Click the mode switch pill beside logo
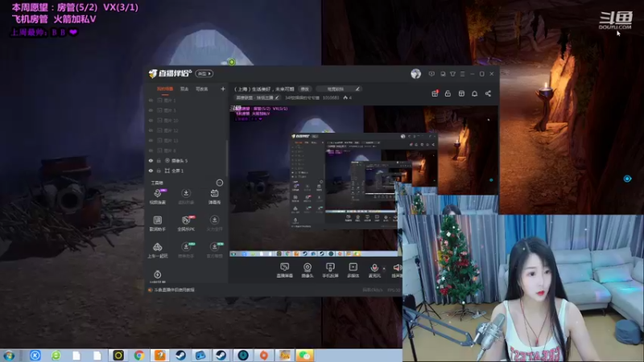Screen dimensions: 644x362 tap(204, 73)
